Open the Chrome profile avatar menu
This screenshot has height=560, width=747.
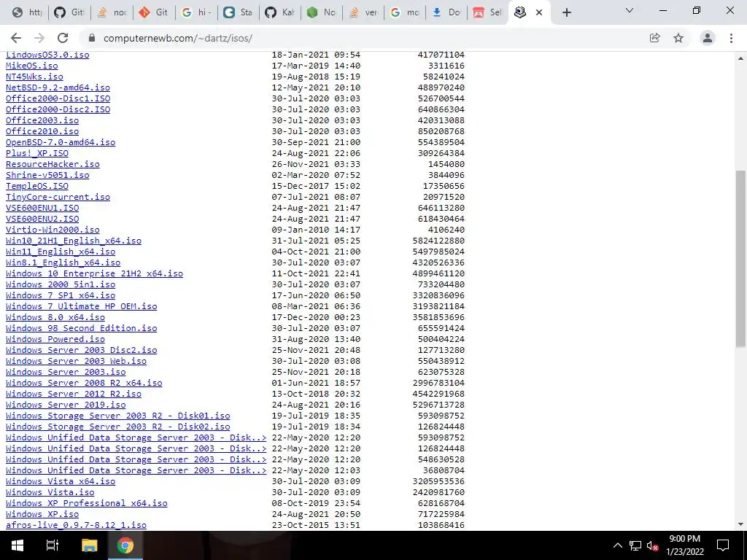pyautogui.click(x=708, y=38)
